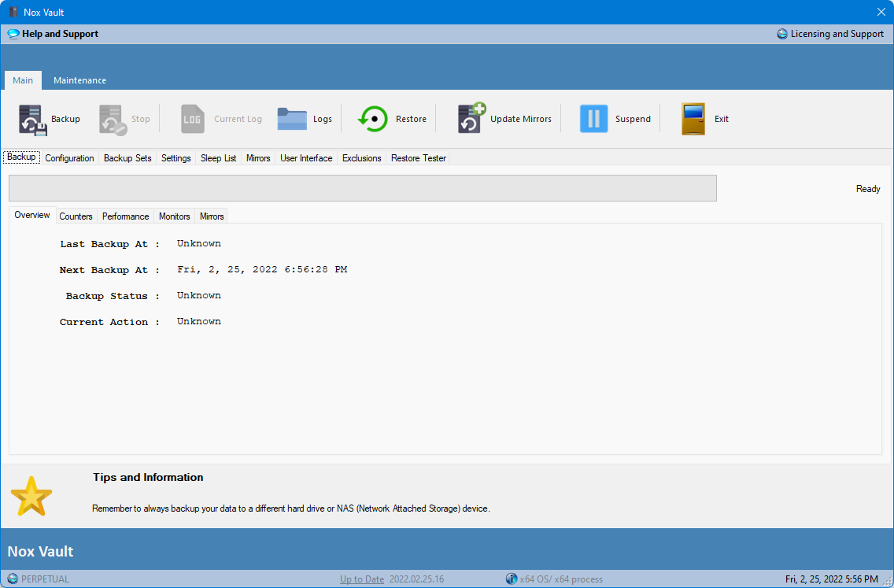Screen dimensions: 894x588
Task: Switch to the Maintenance ribbon tab
Action: click(x=79, y=80)
